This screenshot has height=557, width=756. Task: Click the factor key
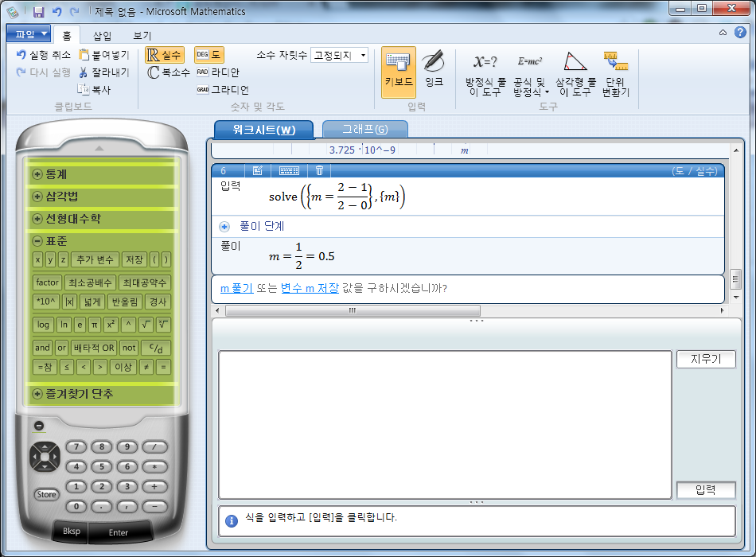47,282
